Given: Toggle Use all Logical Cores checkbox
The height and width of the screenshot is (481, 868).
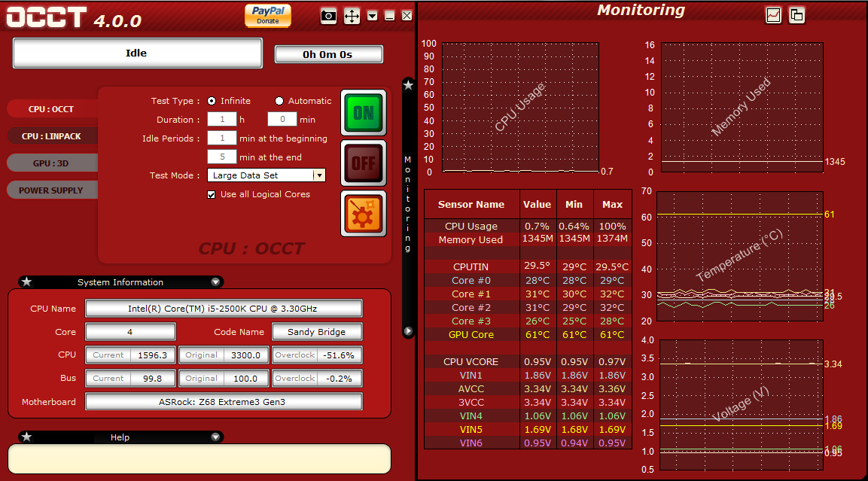Looking at the screenshot, I should 212,194.
